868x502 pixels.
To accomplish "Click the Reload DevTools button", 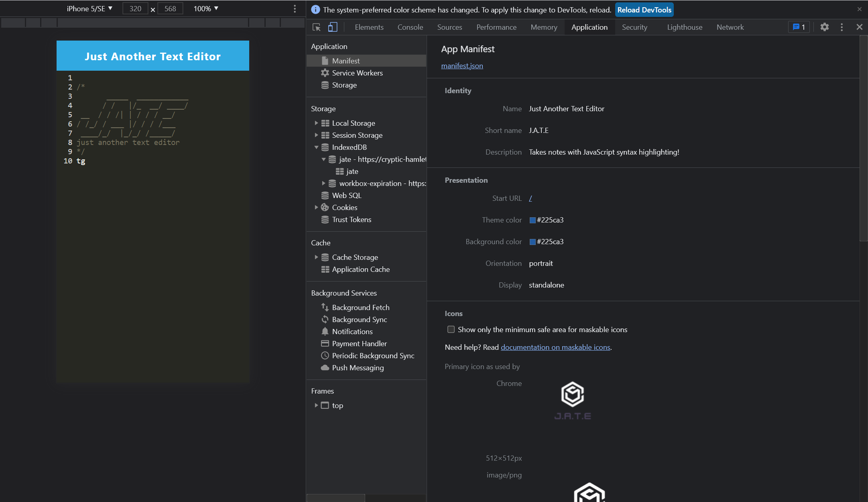I will [x=644, y=9].
